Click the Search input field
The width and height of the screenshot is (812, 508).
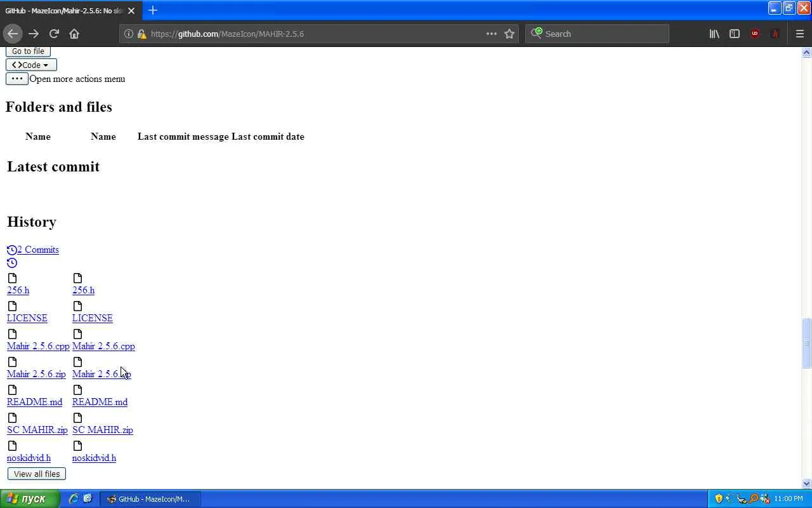(597, 34)
